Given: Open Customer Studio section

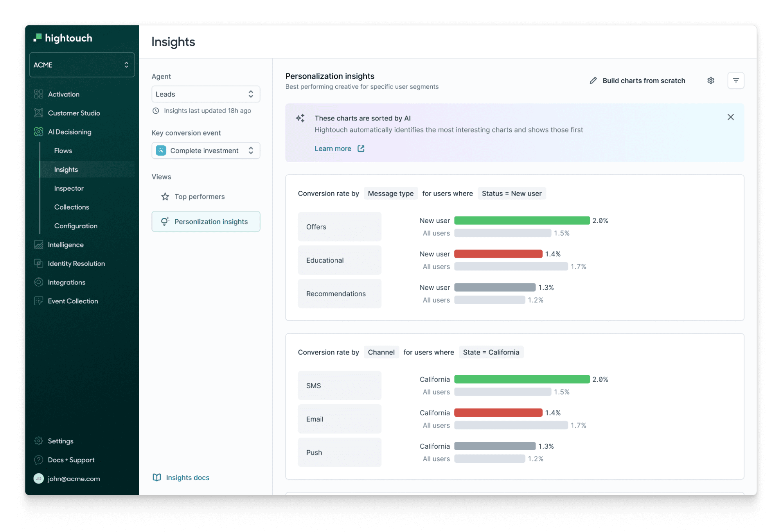Looking at the screenshot, I should [x=74, y=113].
